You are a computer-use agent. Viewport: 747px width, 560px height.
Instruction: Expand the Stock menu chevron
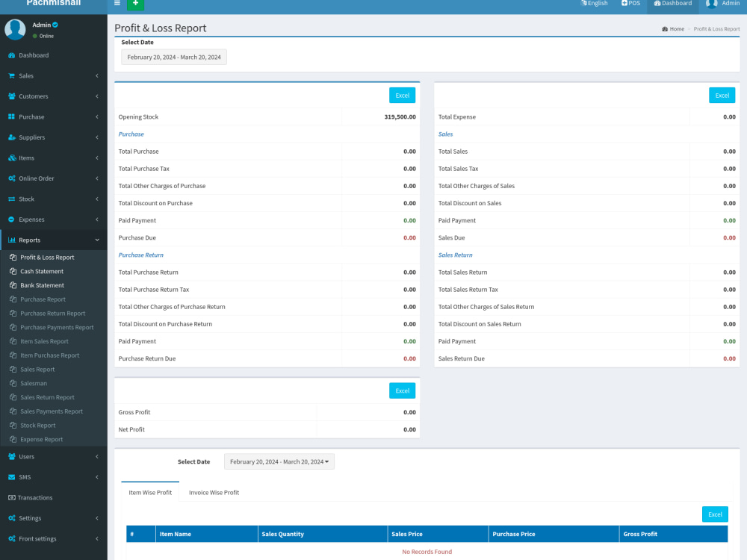pyautogui.click(x=97, y=199)
